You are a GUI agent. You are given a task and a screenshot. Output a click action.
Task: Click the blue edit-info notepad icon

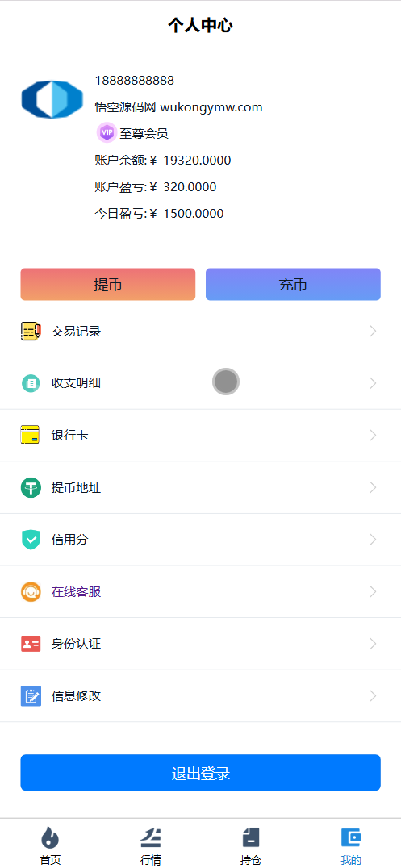31,696
